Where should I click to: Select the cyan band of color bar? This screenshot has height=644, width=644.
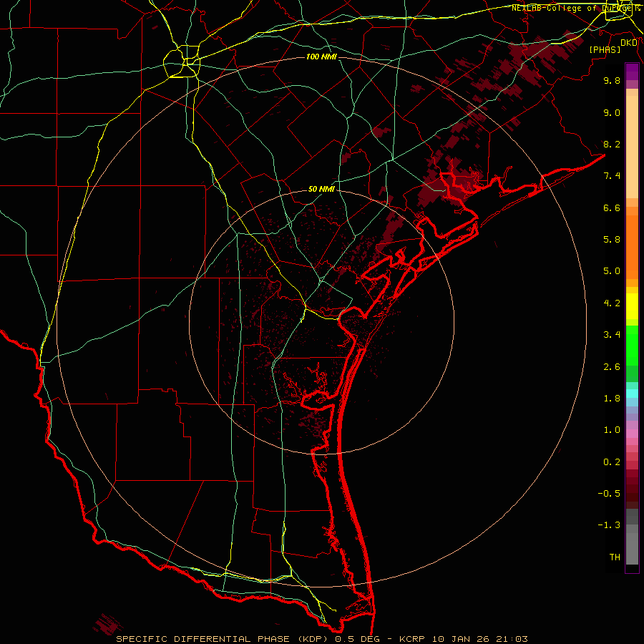tap(632, 394)
